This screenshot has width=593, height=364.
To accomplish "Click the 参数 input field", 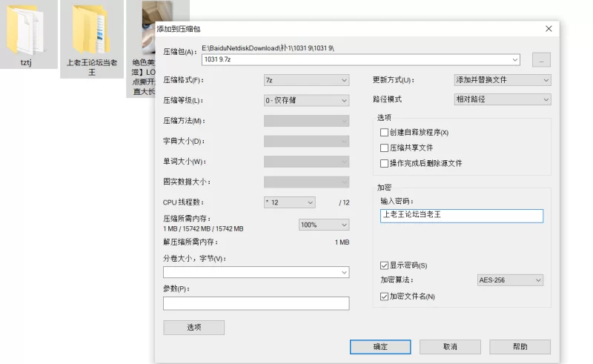I will coord(256,303).
